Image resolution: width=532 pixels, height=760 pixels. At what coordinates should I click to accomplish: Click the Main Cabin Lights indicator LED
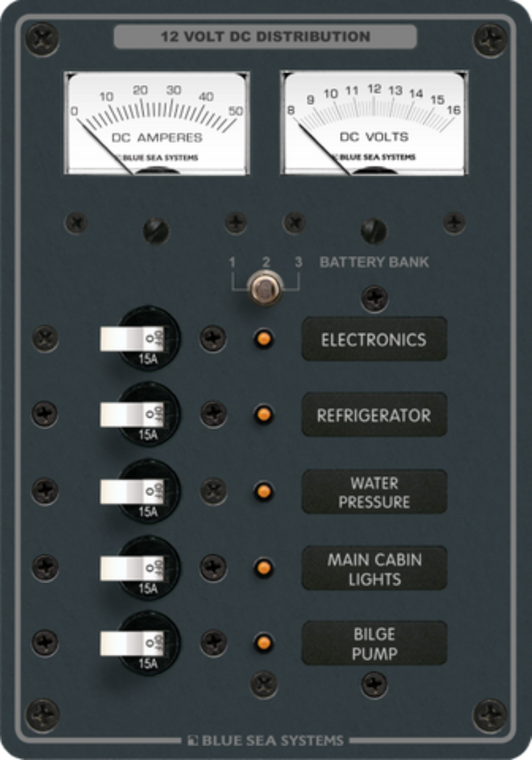(x=264, y=568)
